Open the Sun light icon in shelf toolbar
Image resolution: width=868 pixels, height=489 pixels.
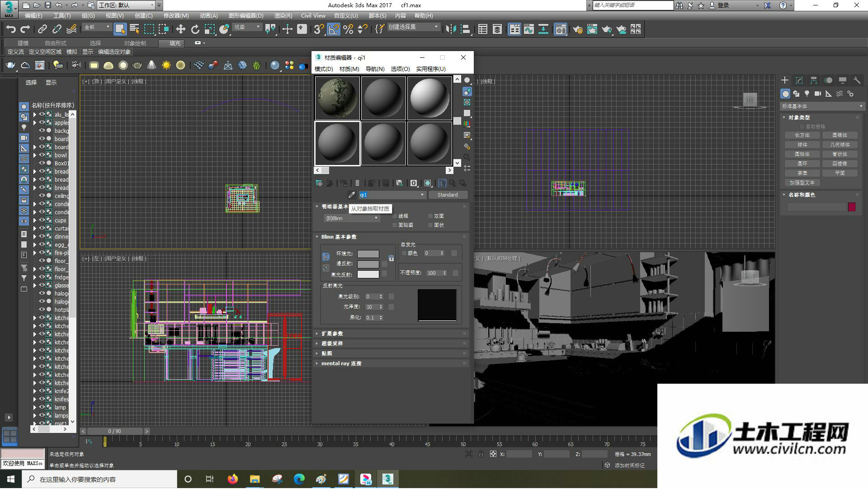(x=166, y=66)
